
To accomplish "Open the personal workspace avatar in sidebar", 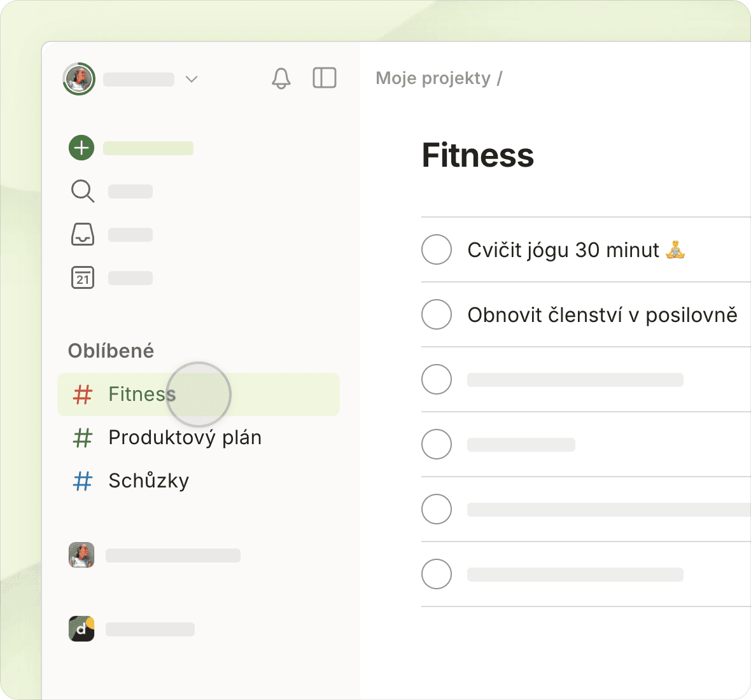I will (81, 555).
